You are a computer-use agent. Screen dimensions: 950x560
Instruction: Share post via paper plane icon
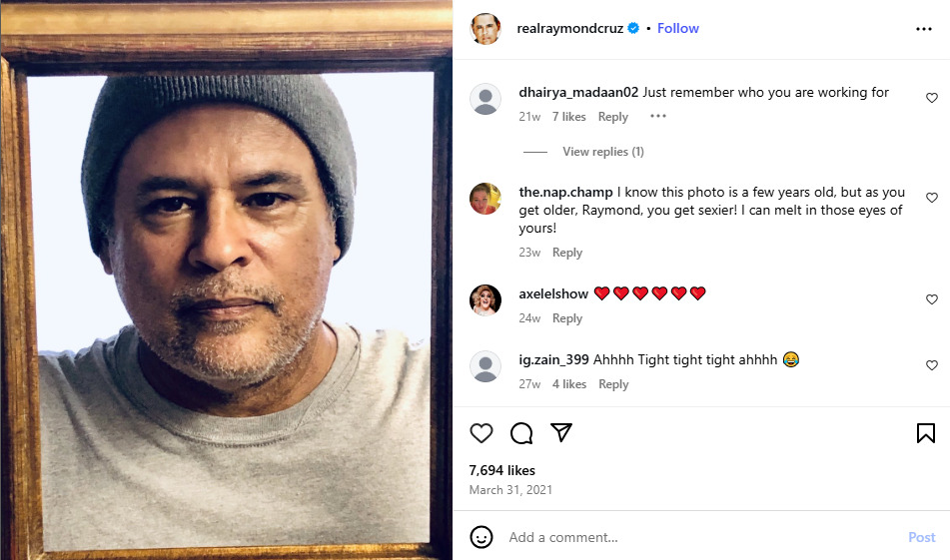pyautogui.click(x=561, y=432)
